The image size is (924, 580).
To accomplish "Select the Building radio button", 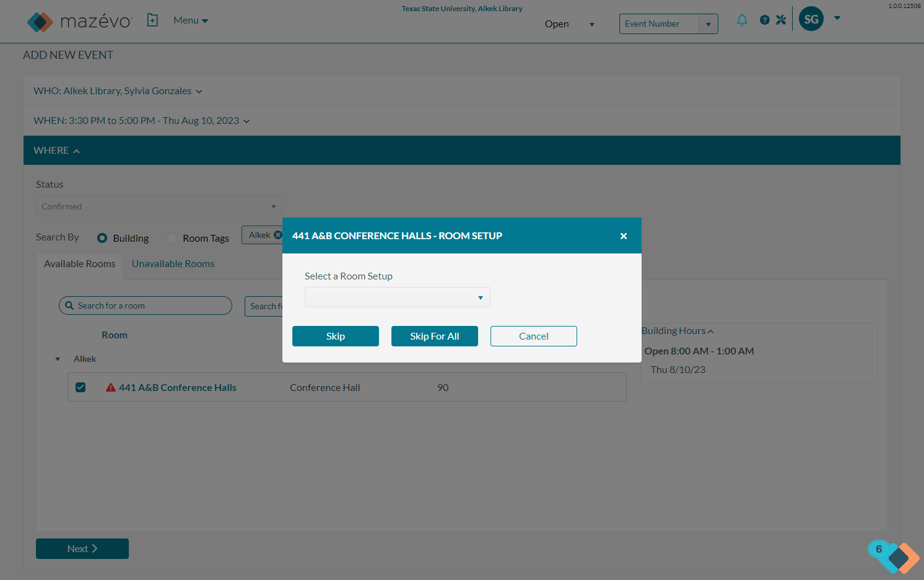I will 102,238.
